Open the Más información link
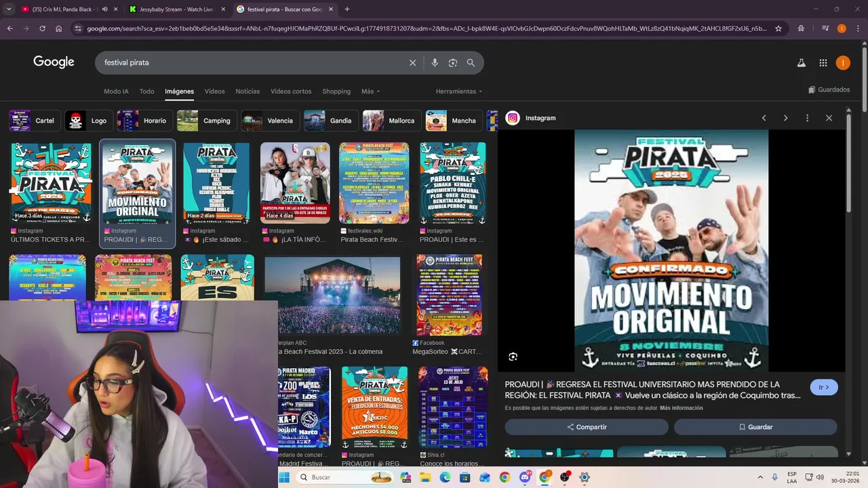 [x=681, y=408]
